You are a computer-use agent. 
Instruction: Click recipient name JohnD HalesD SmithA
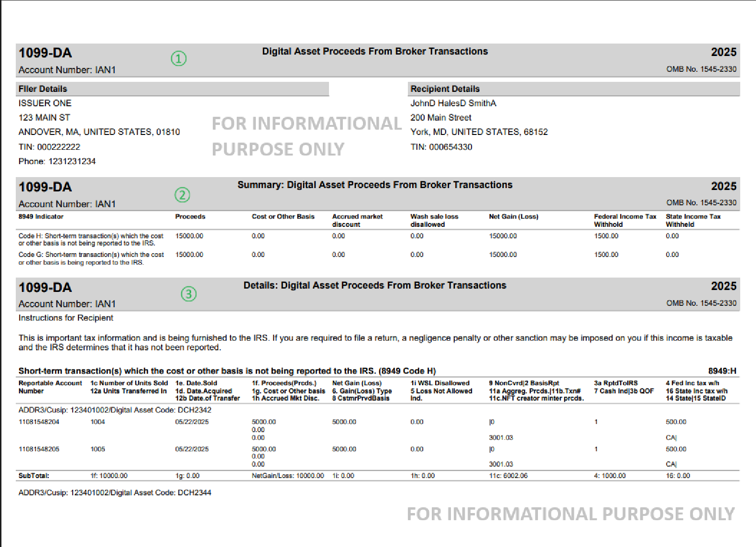tap(453, 103)
